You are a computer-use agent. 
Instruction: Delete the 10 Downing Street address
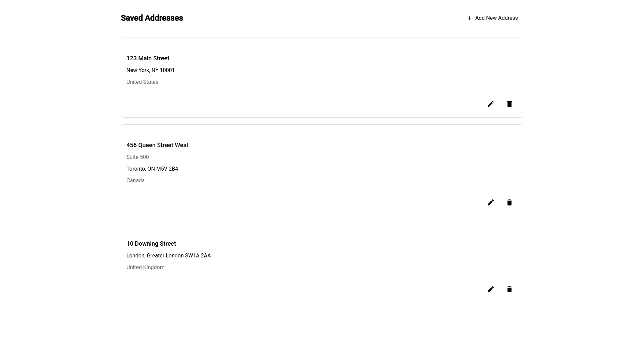pos(509,289)
